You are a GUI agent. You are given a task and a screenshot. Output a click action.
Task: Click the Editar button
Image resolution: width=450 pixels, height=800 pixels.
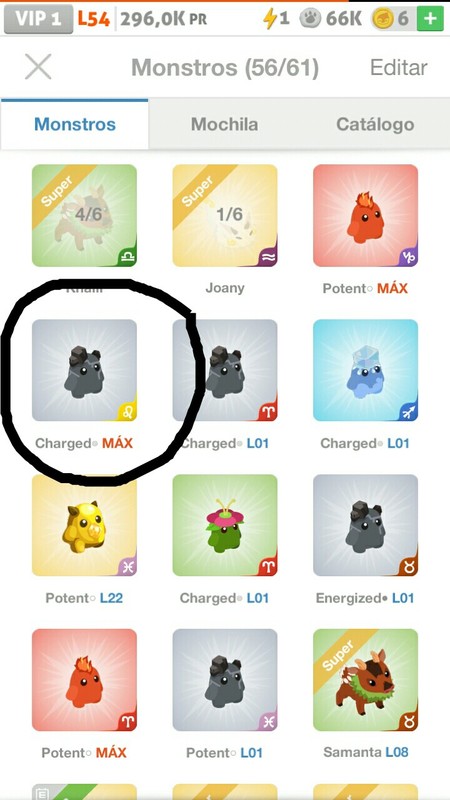(x=398, y=67)
